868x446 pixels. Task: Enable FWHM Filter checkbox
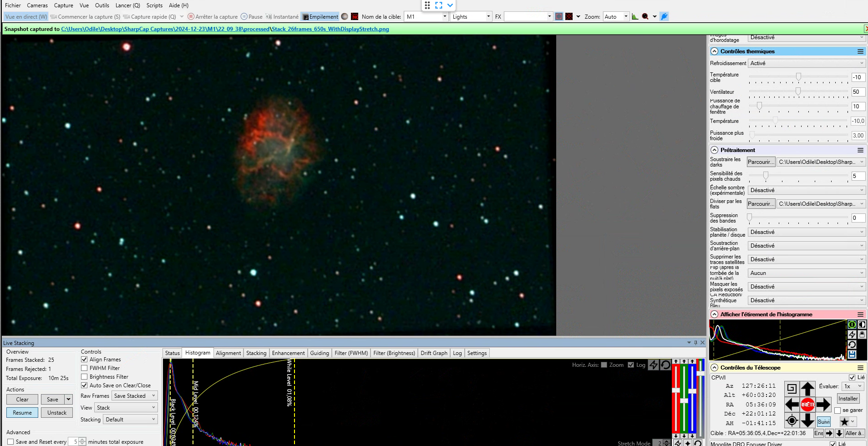(84, 368)
